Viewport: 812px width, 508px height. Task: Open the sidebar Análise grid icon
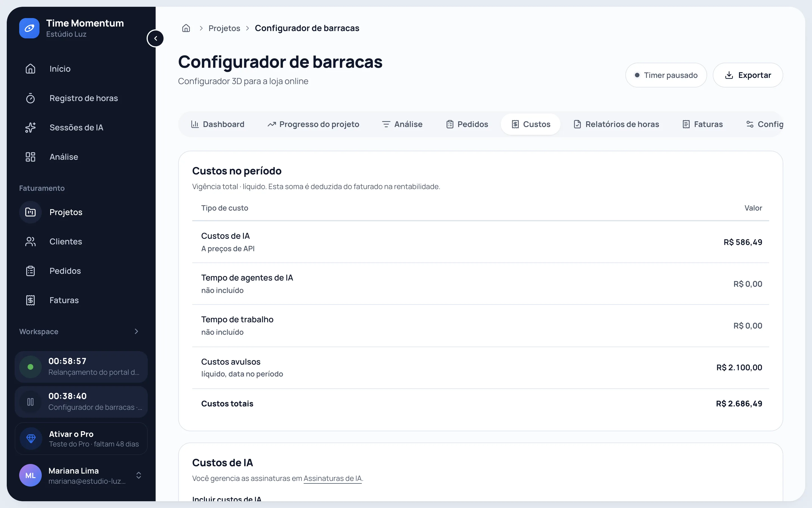click(x=30, y=157)
